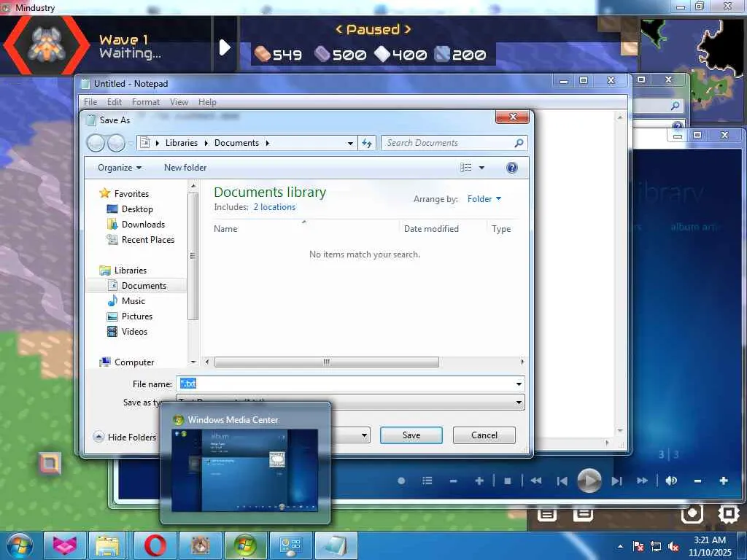Image resolution: width=747 pixels, height=560 pixels.
Task: Click the stop button in Media Center
Action: coord(508,481)
